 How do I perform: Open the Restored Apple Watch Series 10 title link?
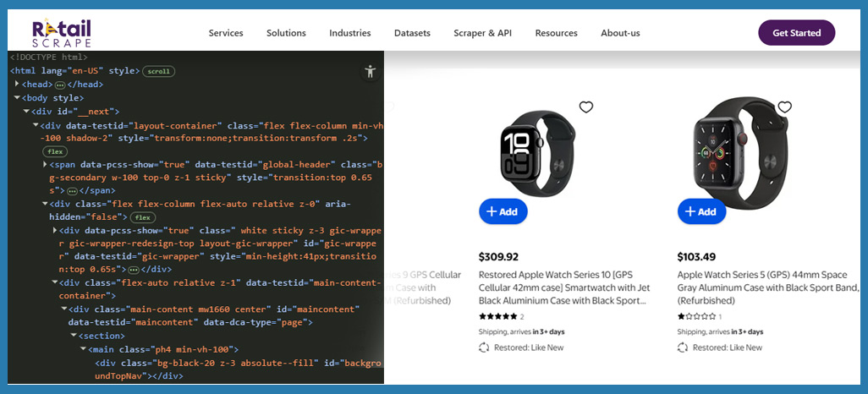point(564,287)
